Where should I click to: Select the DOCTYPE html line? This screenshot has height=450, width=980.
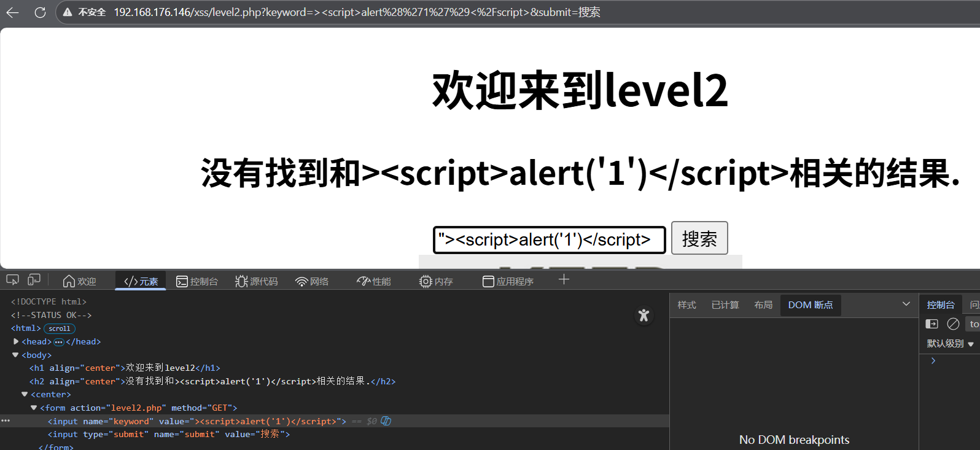point(49,301)
